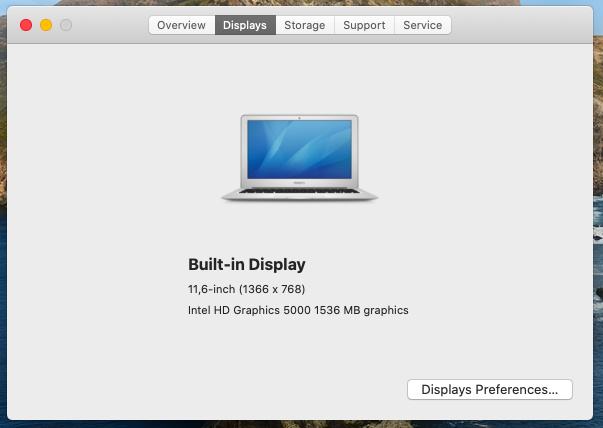Click the MacBook Air display image
Image resolution: width=603 pixels, height=428 pixels.
pyautogui.click(x=300, y=158)
